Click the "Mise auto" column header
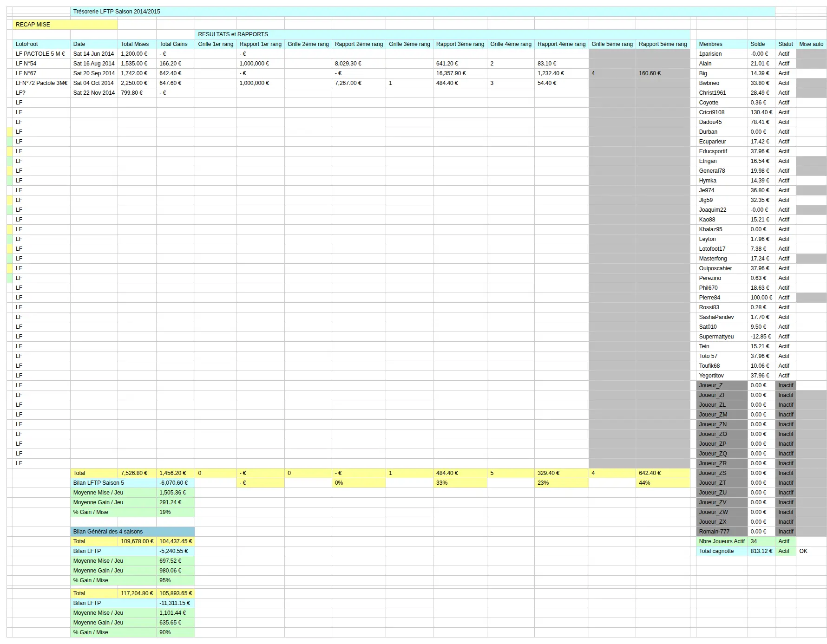 coord(811,44)
